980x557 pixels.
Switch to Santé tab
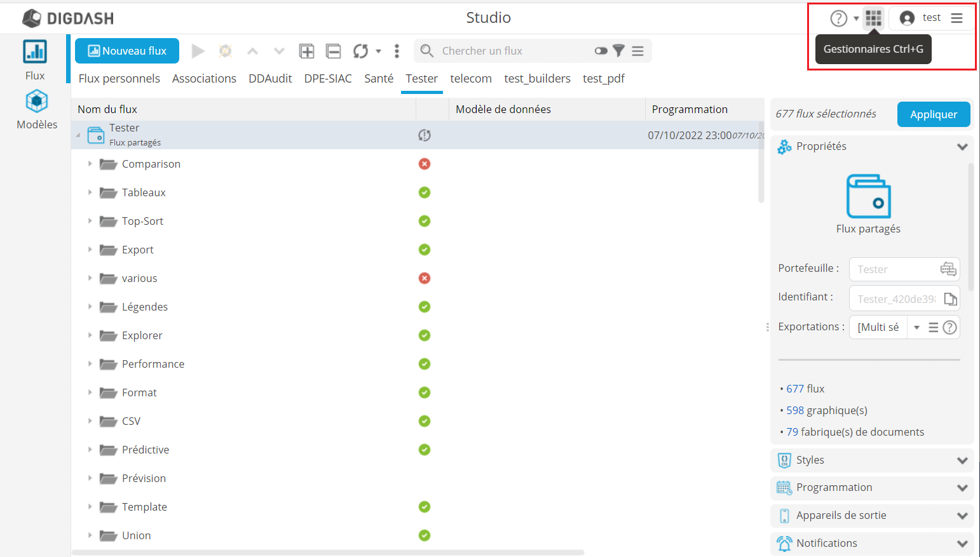(x=379, y=78)
